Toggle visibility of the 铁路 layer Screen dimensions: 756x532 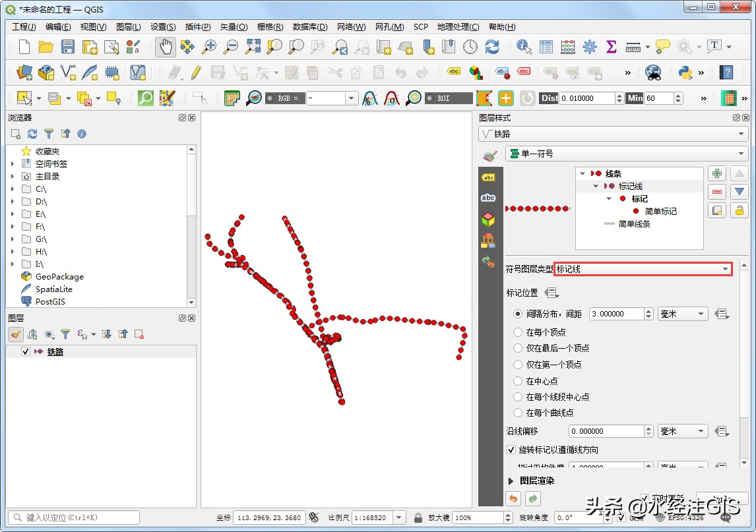[x=26, y=352]
